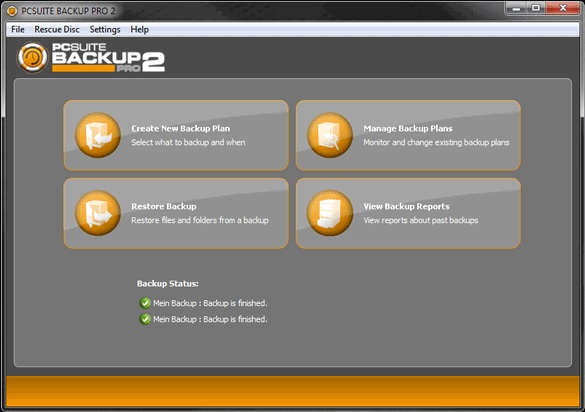
Task: Click the Restore Backup arrow icon
Action: (x=98, y=213)
